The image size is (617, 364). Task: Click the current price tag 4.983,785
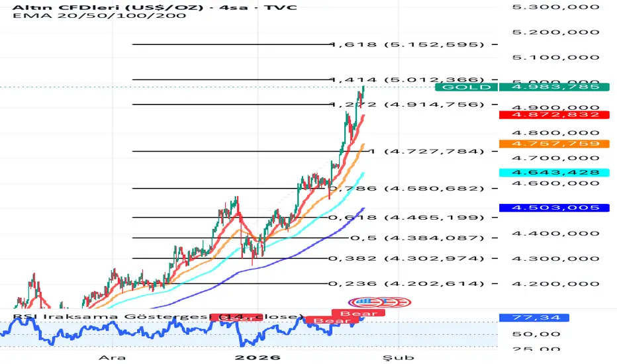coord(554,87)
